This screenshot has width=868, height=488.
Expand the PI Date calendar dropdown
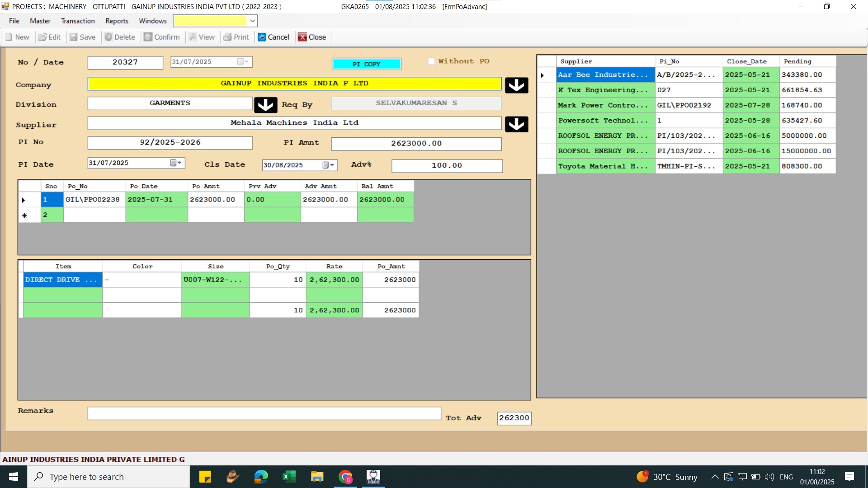pos(176,163)
